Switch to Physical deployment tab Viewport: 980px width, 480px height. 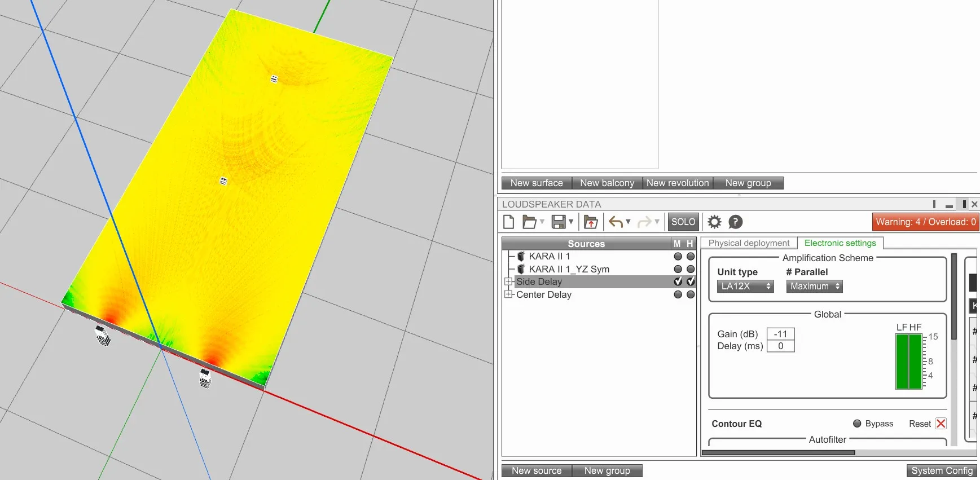click(x=749, y=243)
